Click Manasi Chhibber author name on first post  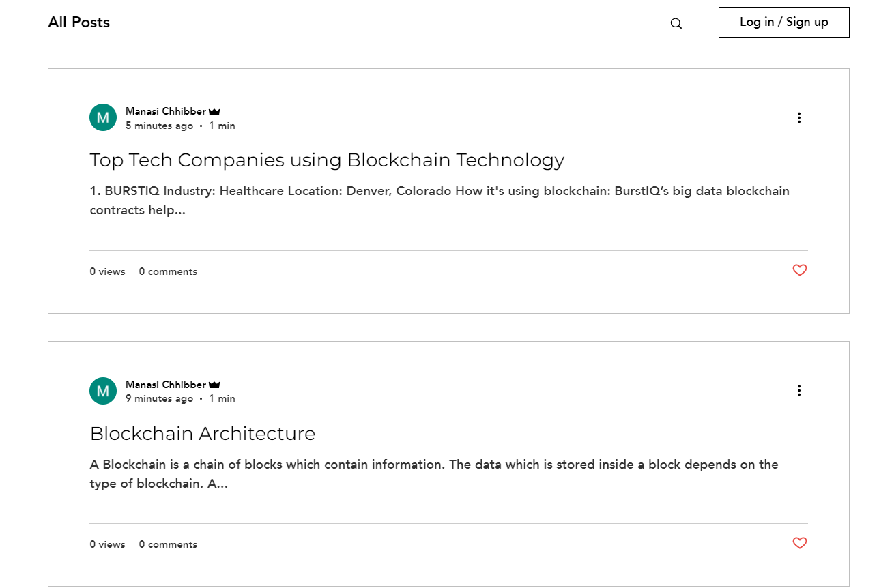click(165, 111)
